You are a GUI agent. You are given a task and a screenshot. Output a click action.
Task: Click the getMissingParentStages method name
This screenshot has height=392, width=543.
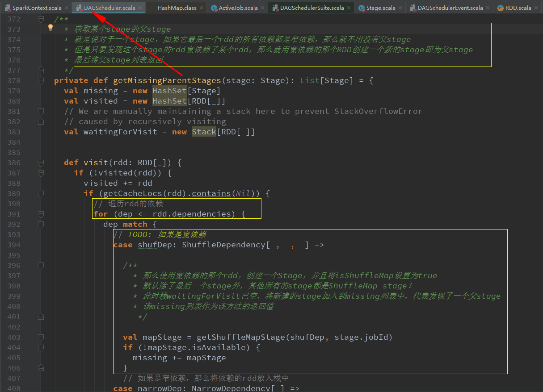coord(167,80)
